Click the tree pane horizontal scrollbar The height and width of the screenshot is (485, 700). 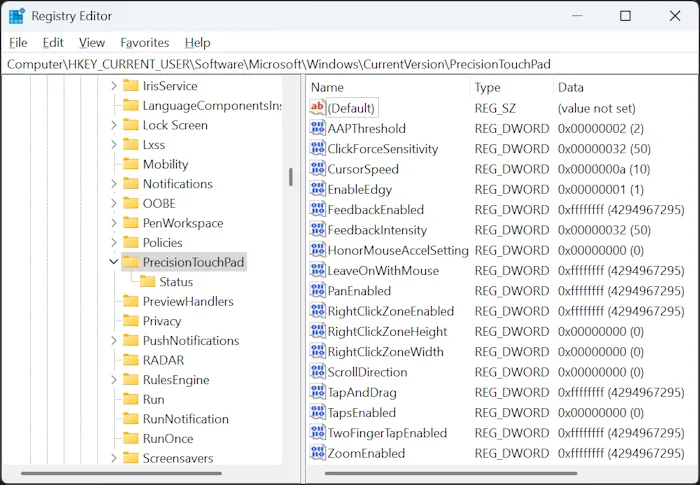[121, 473]
